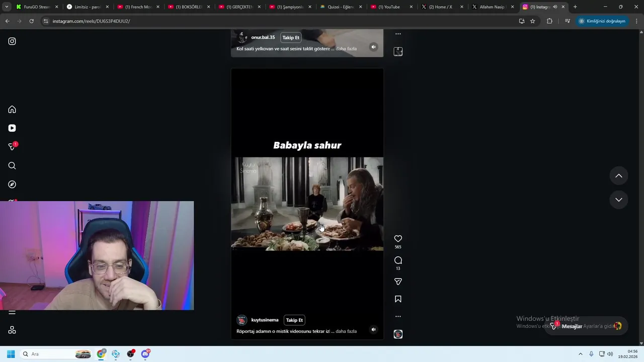Screen dimensions: 644x362
Task: Open more options for the onur.bal.35 reel
Action: [398, 34]
